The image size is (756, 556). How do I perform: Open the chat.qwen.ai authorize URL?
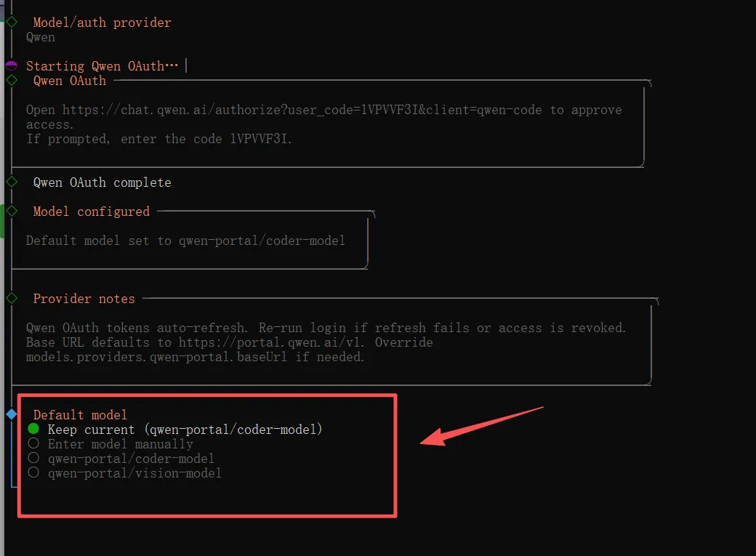pyautogui.click(x=302, y=110)
